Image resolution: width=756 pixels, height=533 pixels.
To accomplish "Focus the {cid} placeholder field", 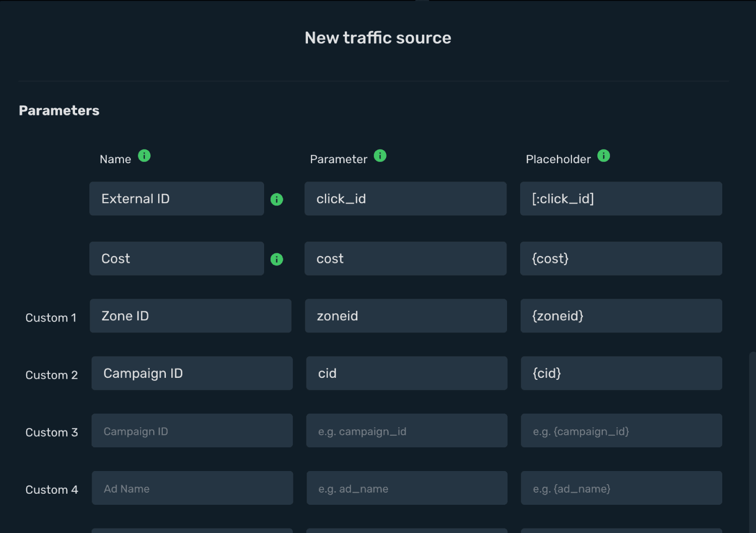I will [621, 373].
